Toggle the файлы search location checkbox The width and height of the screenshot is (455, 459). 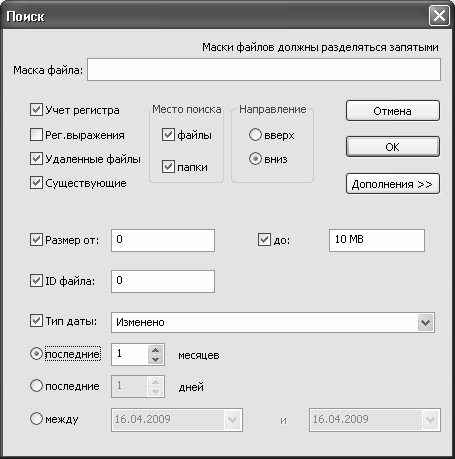(x=168, y=135)
